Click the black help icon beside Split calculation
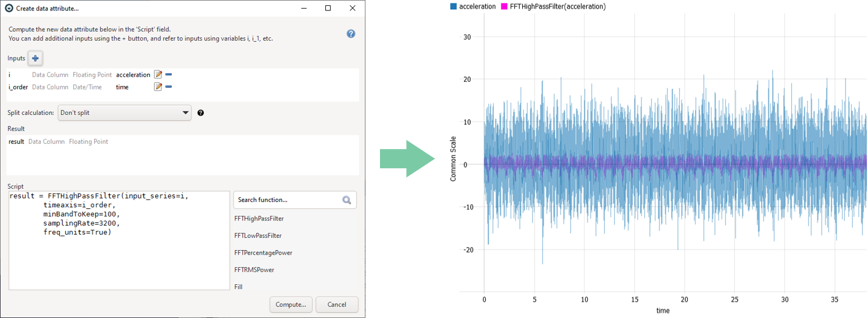The height and width of the screenshot is (318, 868). pos(201,113)
